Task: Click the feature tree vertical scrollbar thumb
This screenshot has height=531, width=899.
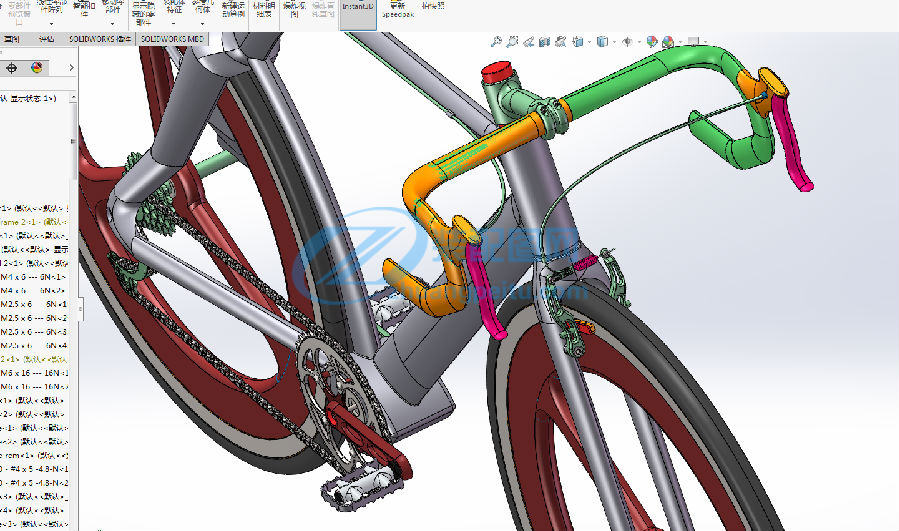Action: (x=73, y=140)
